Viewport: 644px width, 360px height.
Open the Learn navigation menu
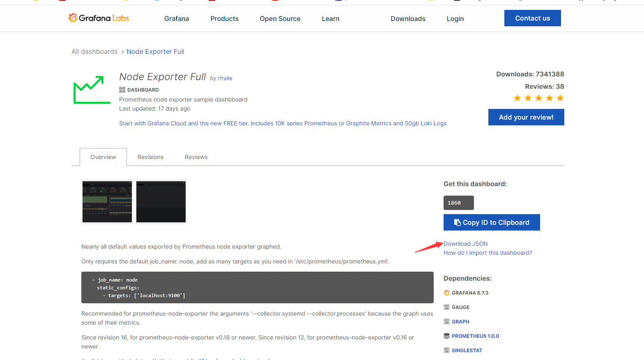pos(330,19)
